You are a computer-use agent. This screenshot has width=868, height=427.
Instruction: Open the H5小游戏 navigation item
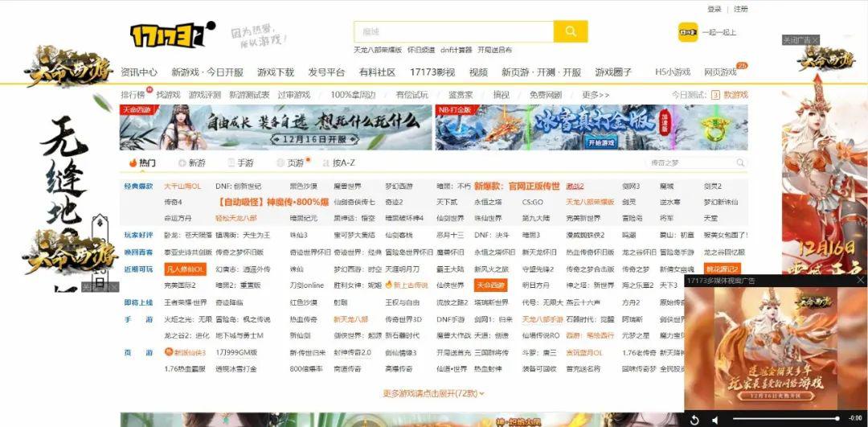pos(673,72)
